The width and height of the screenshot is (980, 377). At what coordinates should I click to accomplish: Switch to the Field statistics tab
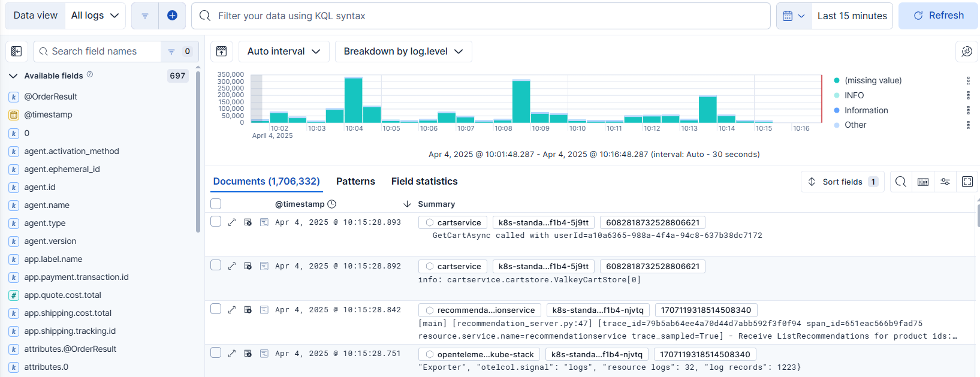pos(424,181)
